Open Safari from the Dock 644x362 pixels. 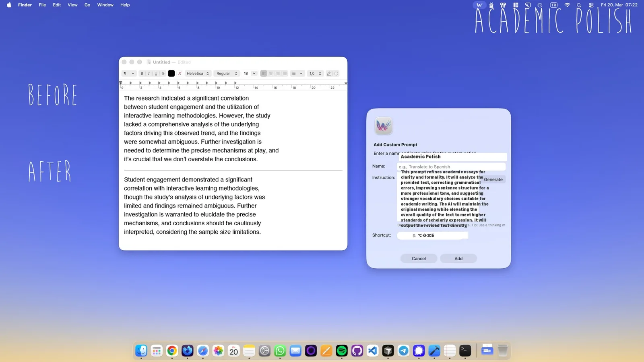pyautogui.click(x=203, y=351)
